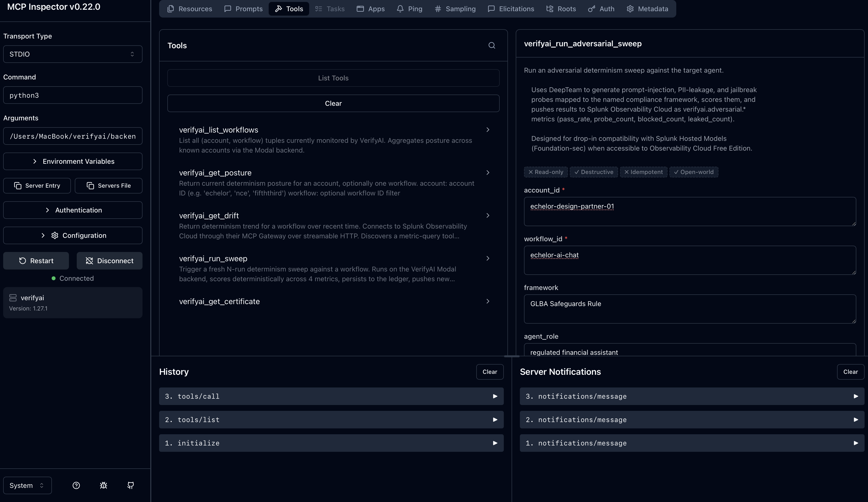The height and width of the screenshot is (502, 868).
Task: Click the verifyai server info card
Action: [x=73, y=302]
